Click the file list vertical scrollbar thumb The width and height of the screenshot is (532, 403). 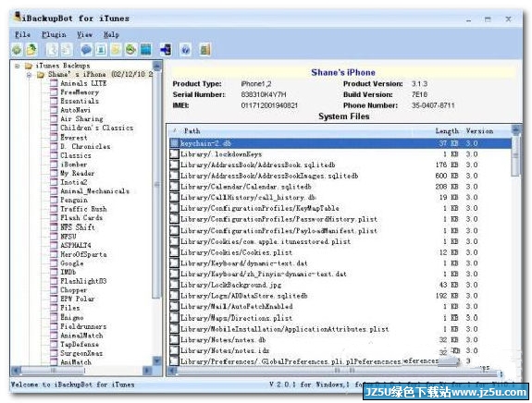[515, 155]
